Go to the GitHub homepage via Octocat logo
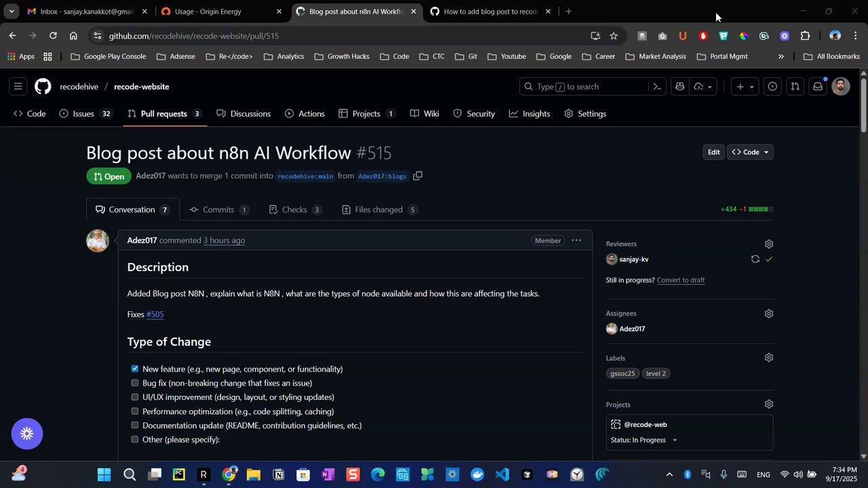 click(43, 87)
